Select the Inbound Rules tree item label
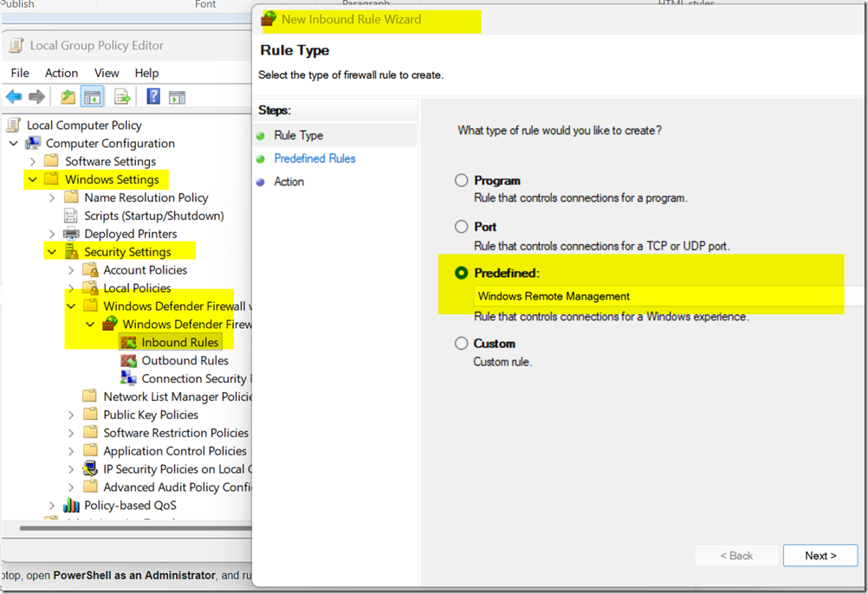Screen dimensions: 868x594 point(180,342)
